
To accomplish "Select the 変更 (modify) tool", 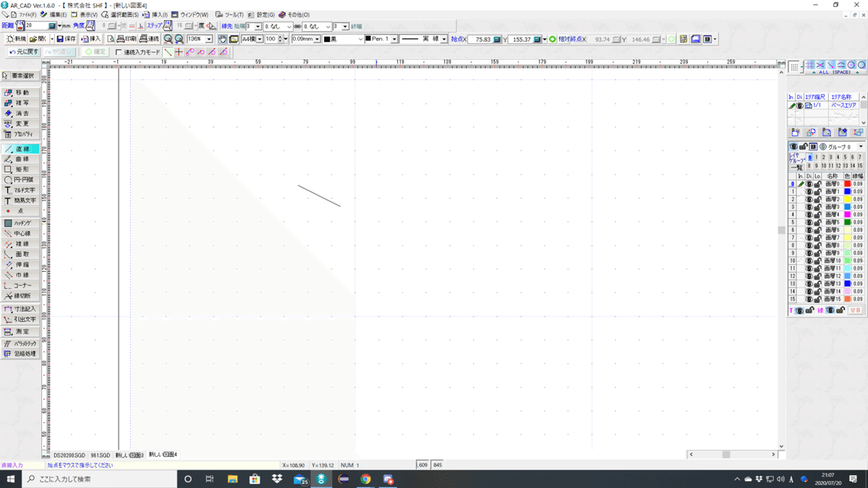I will (x=20, y=124).
